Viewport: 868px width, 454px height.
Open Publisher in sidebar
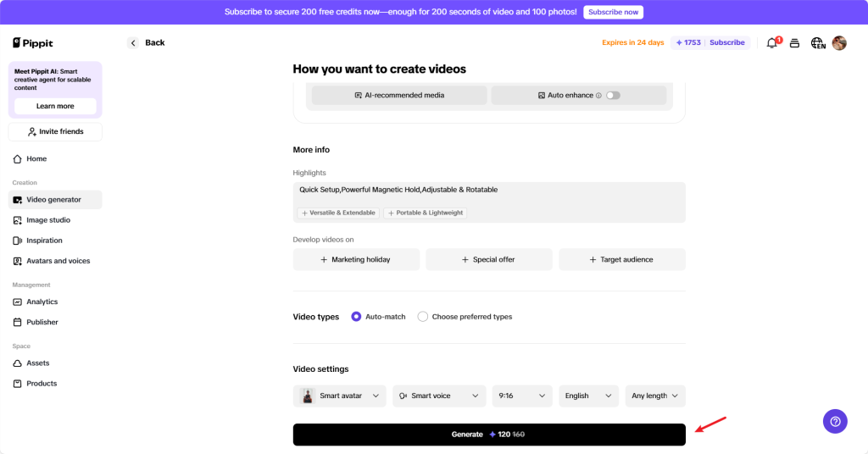point(55,323)
